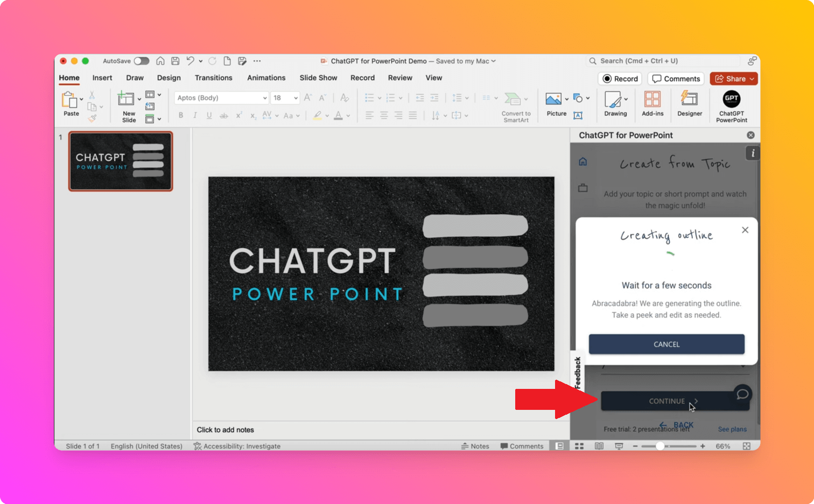
Task: Toggle bold formatting
Action: pyautogui.click(x=180, y=115)
